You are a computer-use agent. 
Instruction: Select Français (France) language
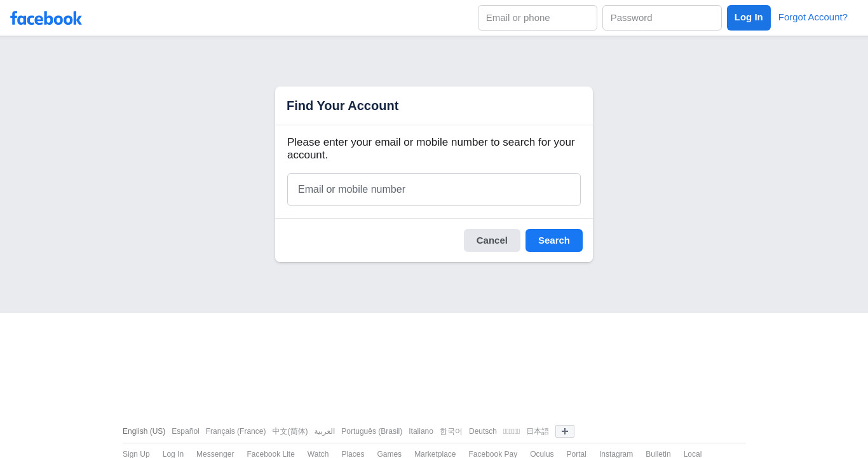[x=236, y=431]
